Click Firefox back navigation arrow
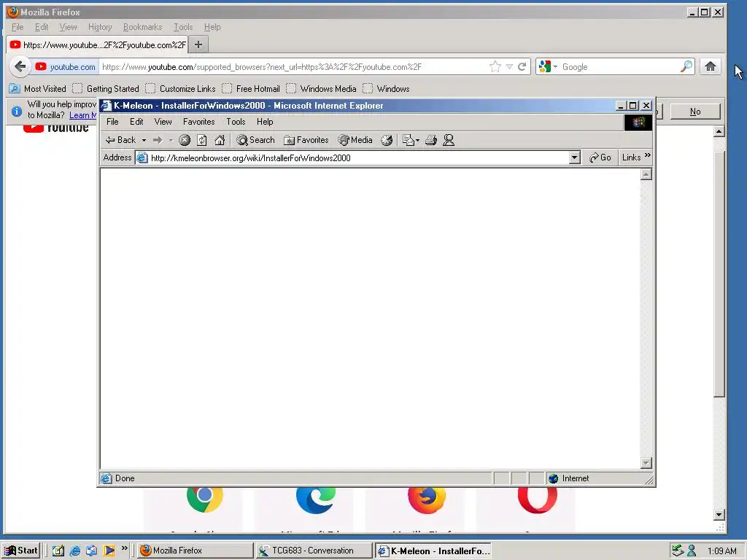 click(20, 66)
